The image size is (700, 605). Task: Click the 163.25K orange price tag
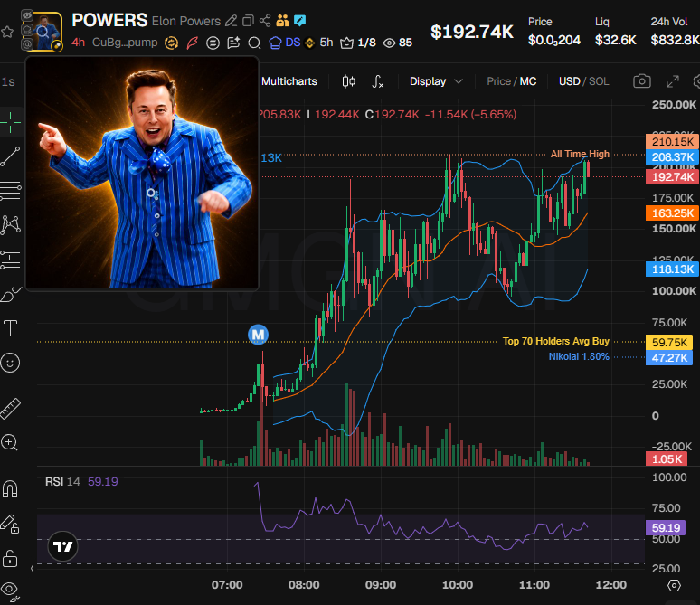click(x=672, y=213)
